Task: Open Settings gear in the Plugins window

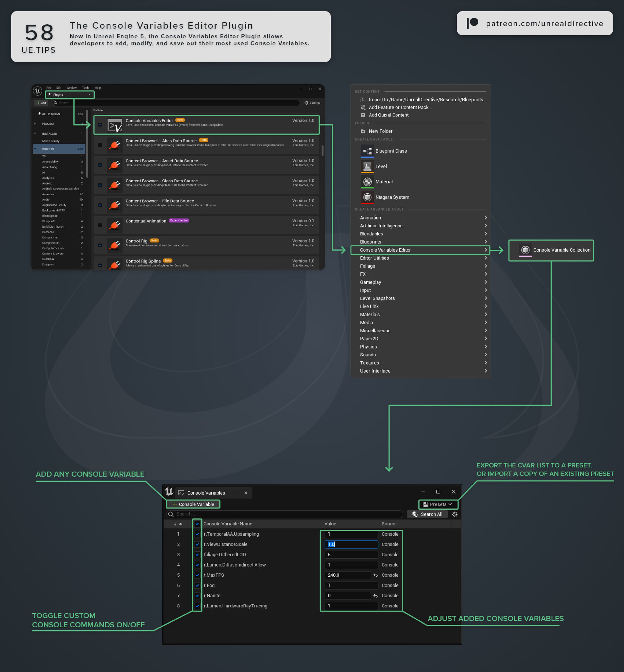Action: (x=306, y=103)
